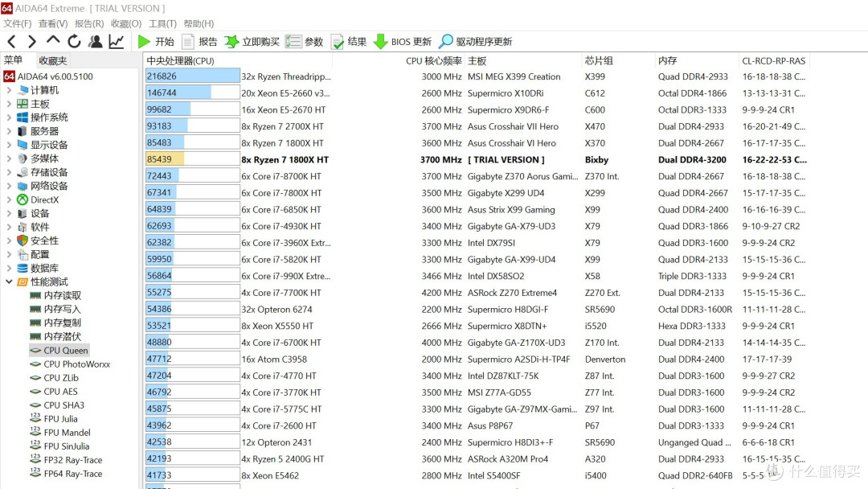Viewport: 868px width, 489px height.
Task: Open the 帮助(H) menu
Action: 199,23
